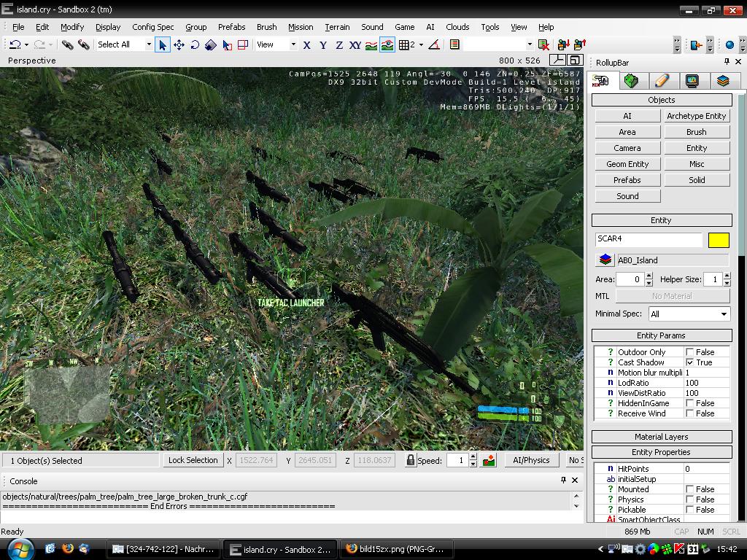Open the layer selector icon beside AB0_Island

coord(605,260)
